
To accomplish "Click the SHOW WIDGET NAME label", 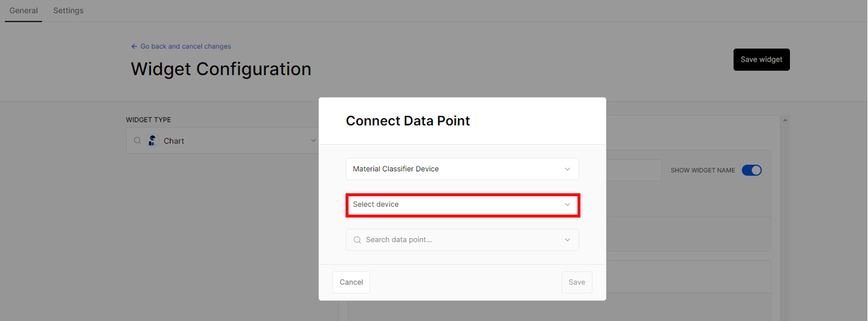I will coord(703,170).
